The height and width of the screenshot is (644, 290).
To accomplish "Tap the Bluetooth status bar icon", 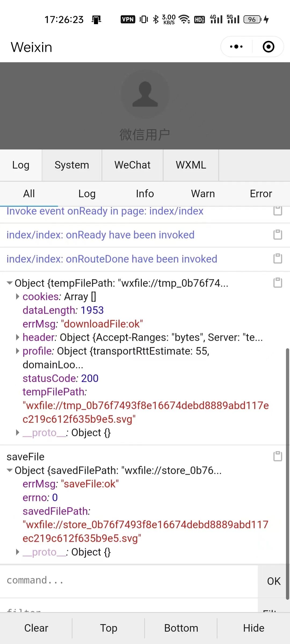I will (x=156, y=19).
